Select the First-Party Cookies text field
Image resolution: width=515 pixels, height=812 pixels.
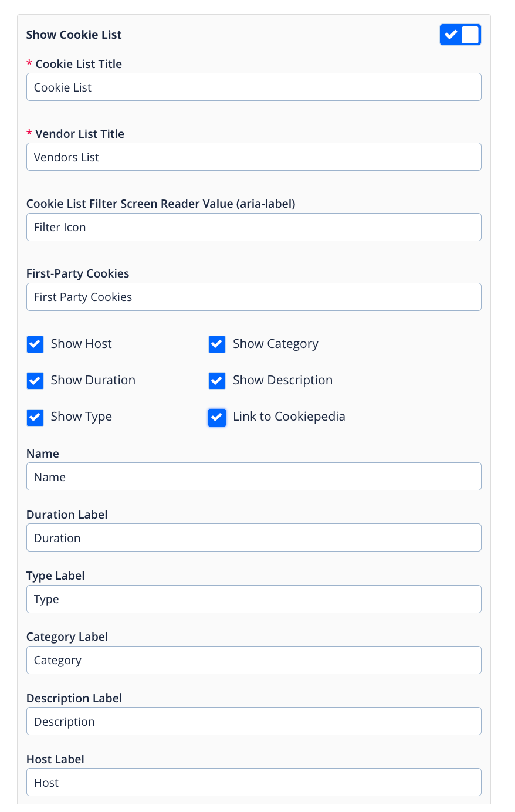coord(253,297)
